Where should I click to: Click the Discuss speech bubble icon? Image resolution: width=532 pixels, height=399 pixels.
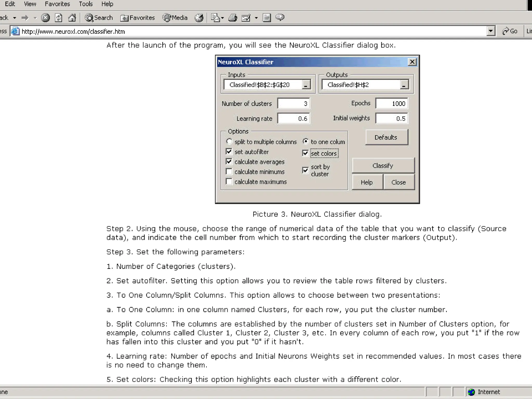tap(280, 18)
